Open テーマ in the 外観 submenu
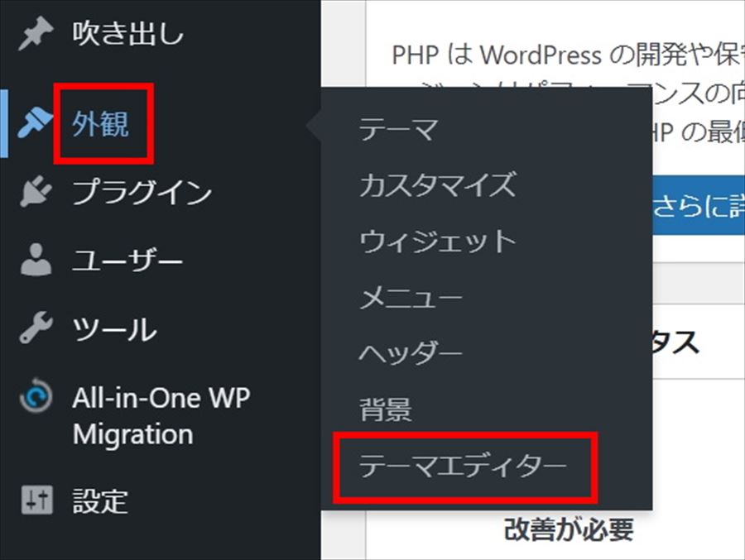This screenshot has height=560, width=745. click(x=397, y=130)
